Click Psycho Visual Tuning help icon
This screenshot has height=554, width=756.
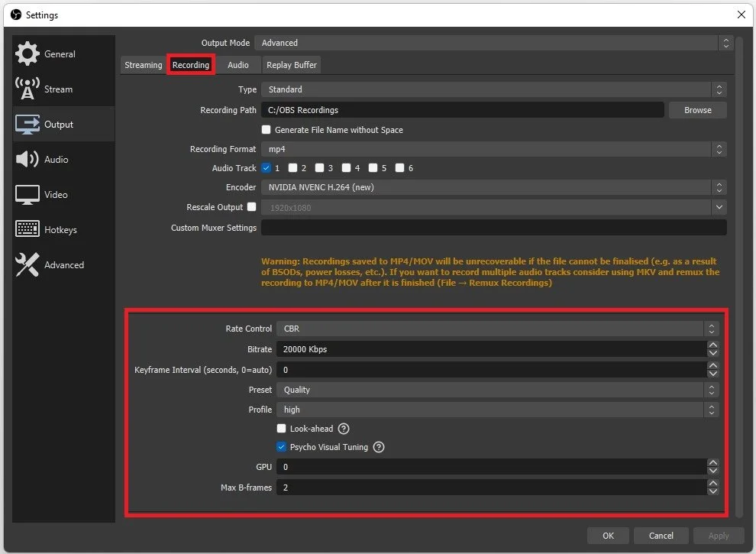click(379, 447)
